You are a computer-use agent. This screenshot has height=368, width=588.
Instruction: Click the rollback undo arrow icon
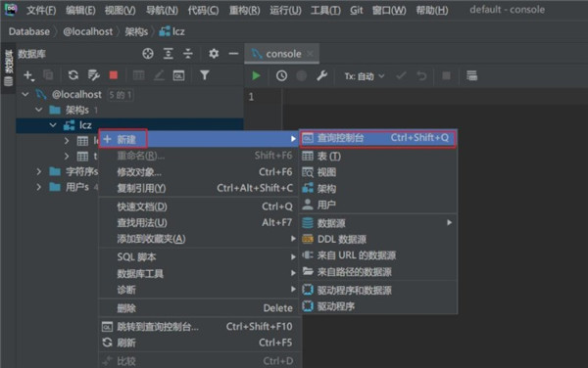[421, 76]
